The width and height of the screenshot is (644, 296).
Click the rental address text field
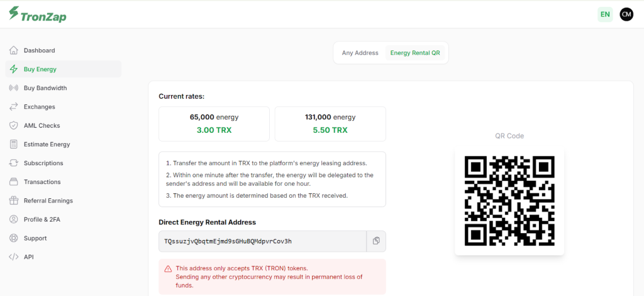262,241
